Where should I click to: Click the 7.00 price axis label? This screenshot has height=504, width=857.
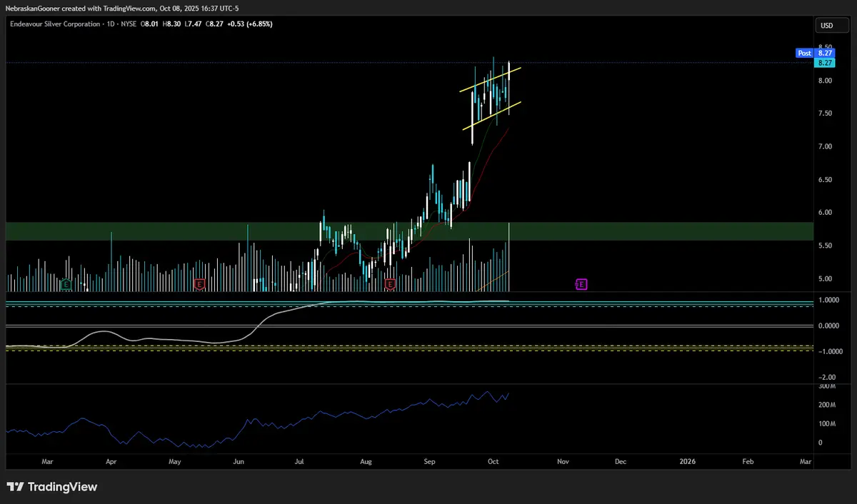825,146
